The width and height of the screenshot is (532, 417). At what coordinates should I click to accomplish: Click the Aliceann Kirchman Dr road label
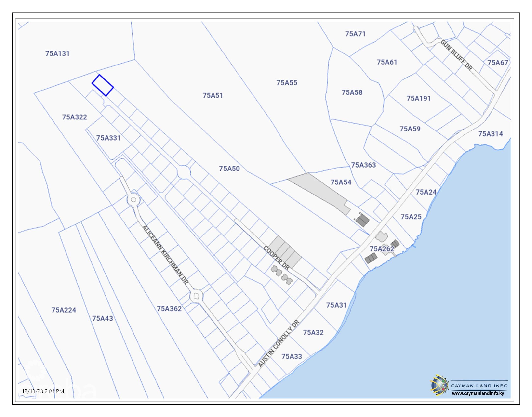[x=165, y=255]
